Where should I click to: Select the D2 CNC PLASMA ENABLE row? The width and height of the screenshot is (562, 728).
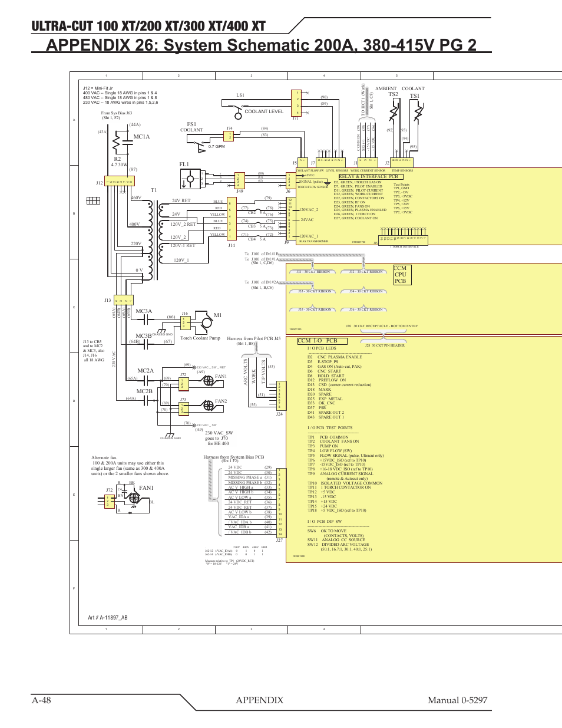pyautogui.click(x=335, y=357)
